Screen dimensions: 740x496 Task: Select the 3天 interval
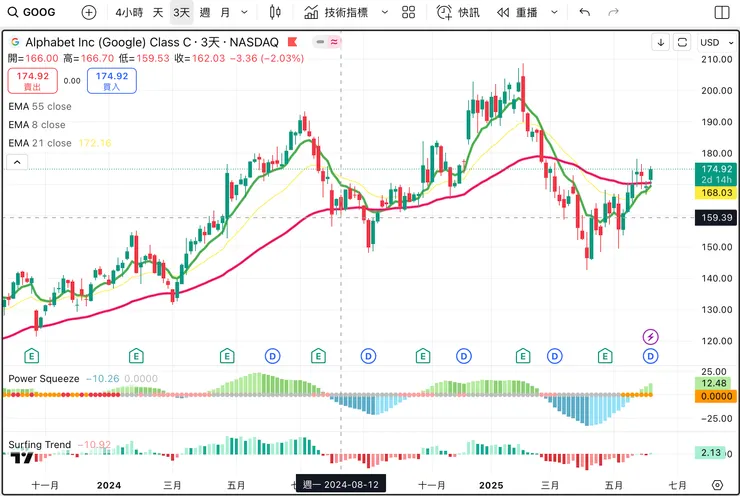click(x=182, y=12)
